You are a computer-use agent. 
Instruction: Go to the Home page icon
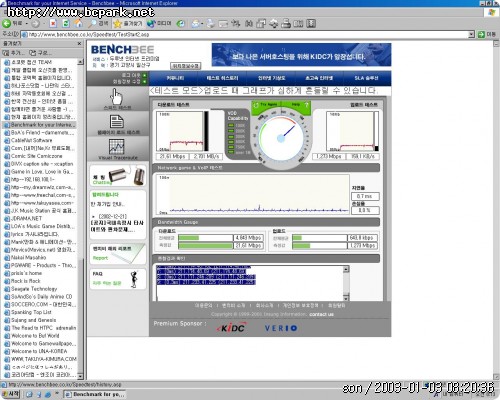click(x=78, y=23)
